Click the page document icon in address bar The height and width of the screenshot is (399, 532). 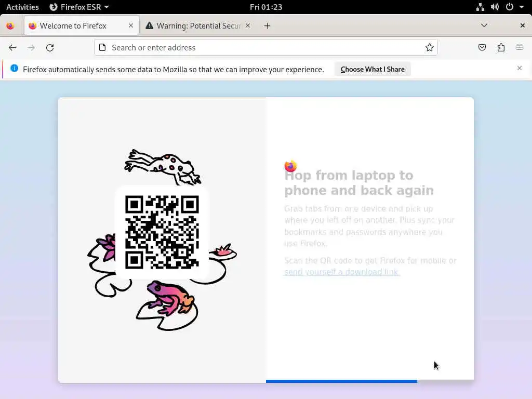102,47
